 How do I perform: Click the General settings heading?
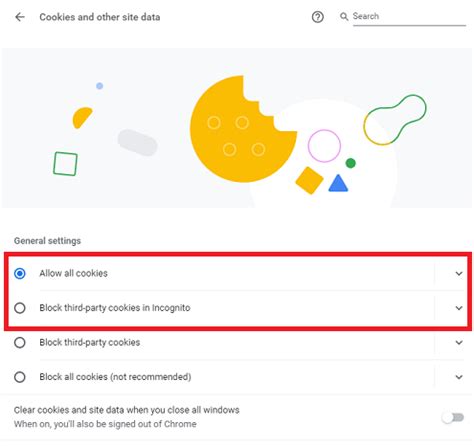47,241
